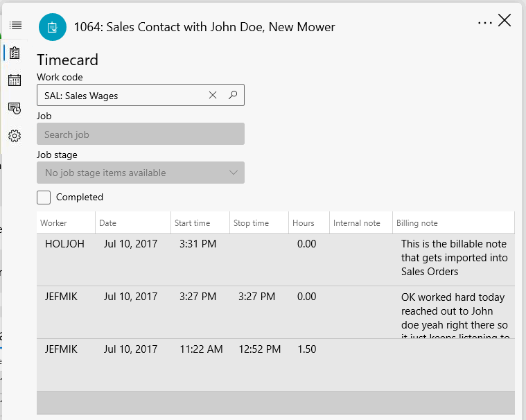This screenshot has height=420, width=526.
Task: Expand the Job stage dropdown
Action: click(x=233, y=173)
